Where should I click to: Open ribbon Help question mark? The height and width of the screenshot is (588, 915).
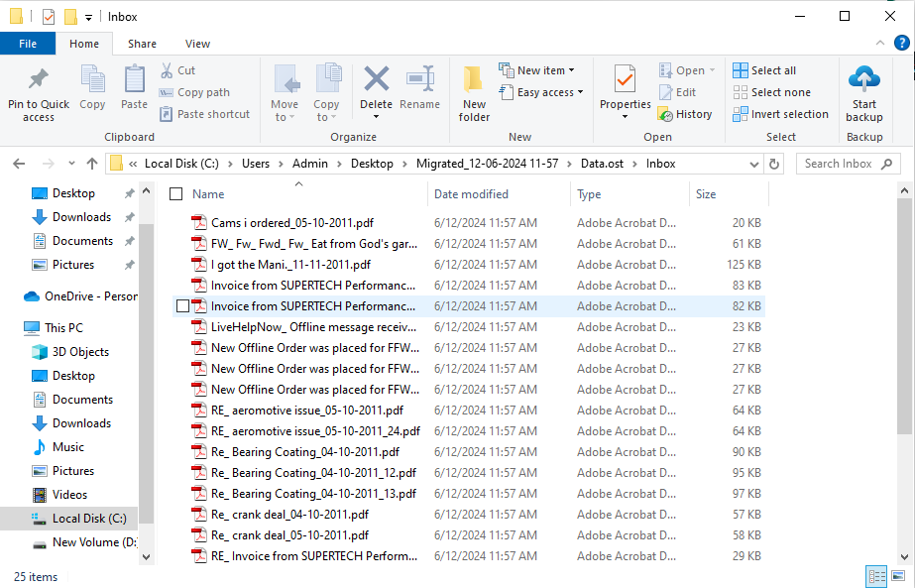tap(902, 43)
